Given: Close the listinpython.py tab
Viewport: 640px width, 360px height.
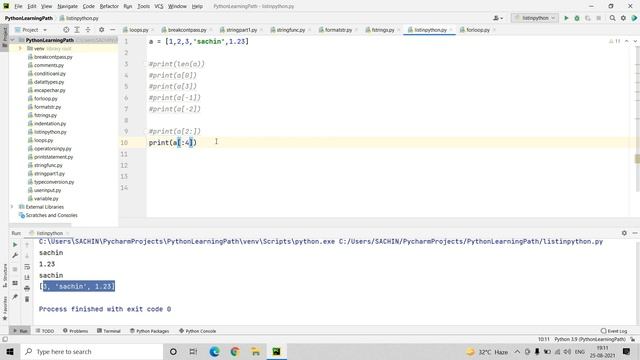Looking at the screenshot, I should 451,30.
